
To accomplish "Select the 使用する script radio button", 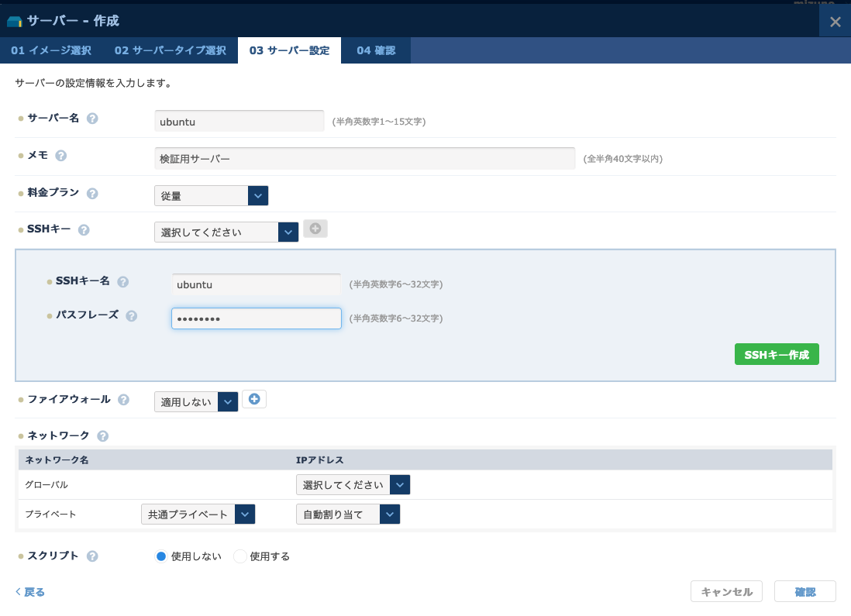I will point(240,556).
